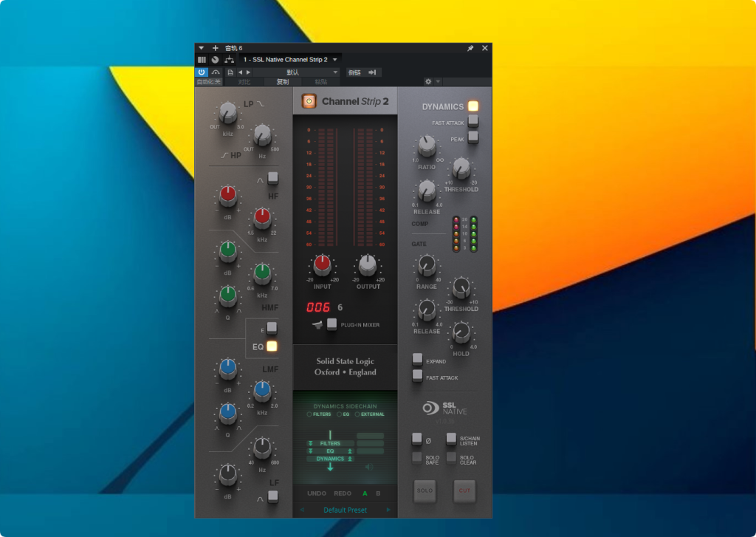Select the A preset slot
Screen dimensions: 756x537
click(x=365, y=493)
